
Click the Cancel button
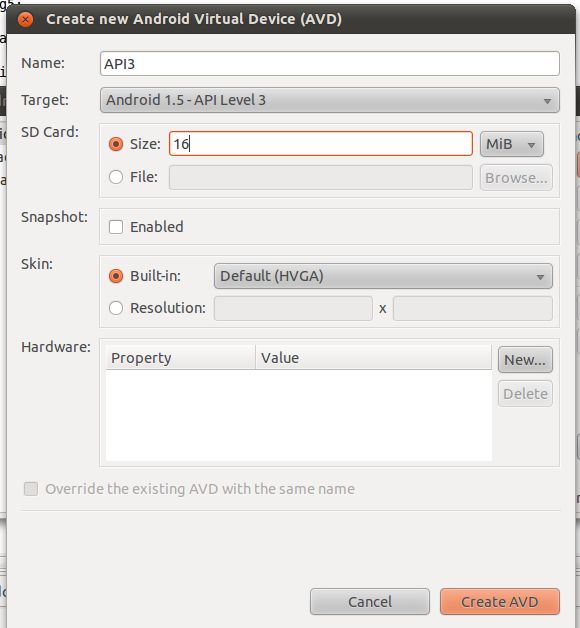(x=370, y=602)
